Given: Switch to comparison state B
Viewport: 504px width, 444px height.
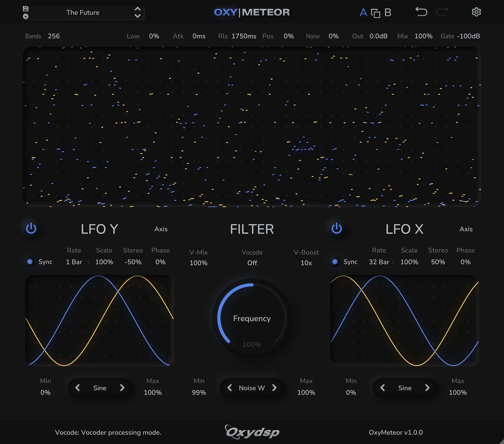Looking at the screenshot, I should (x=387, y=13).
